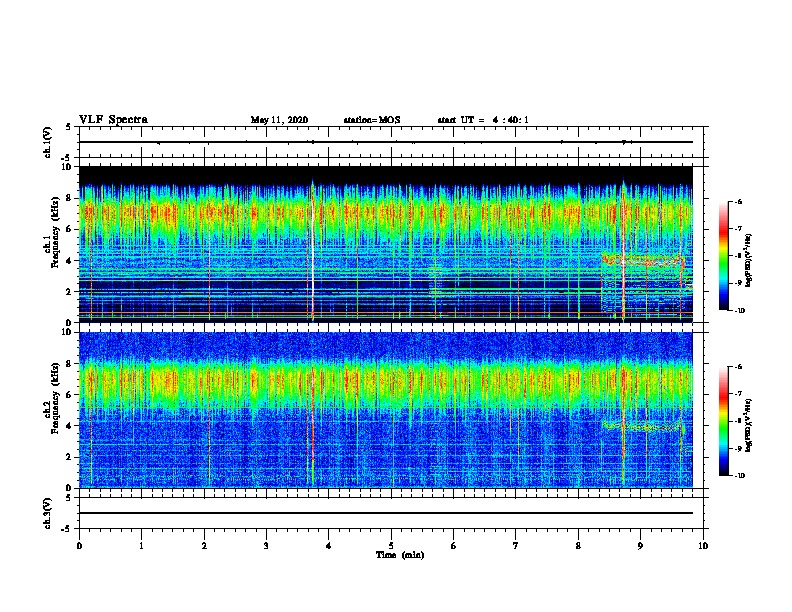This screenshot has height=612, width=792.
Task: Click time axis tick label "6"
Action: click(x=454, y=546)
